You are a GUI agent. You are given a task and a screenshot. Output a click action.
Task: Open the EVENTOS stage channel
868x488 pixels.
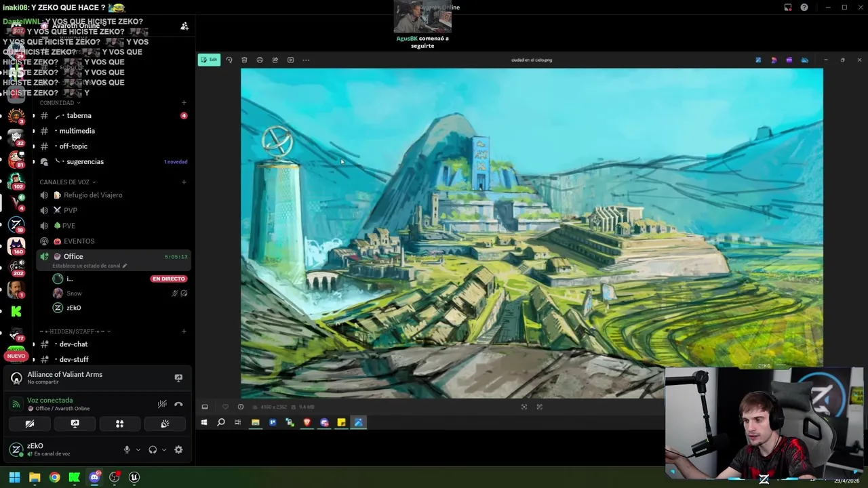[x=113, y=241]
